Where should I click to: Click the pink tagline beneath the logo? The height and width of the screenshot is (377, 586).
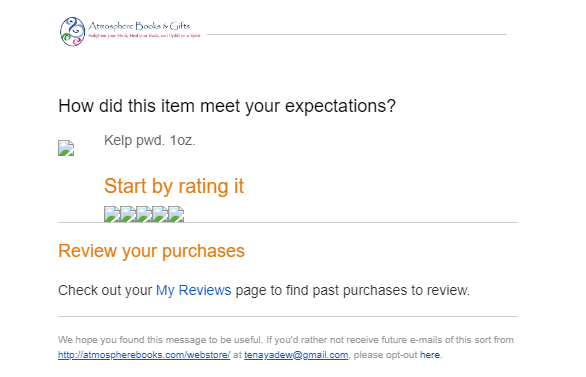pos(144,36)
